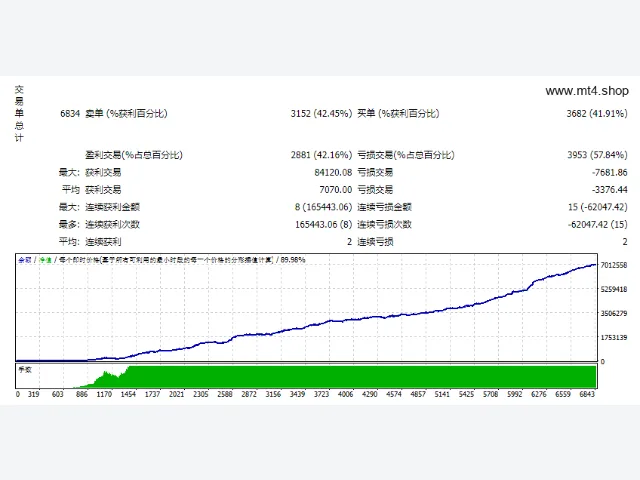The image size is (640, 480).
Task: Select the loss trades value 3953 (57.84%)
Action: (597, 155)
